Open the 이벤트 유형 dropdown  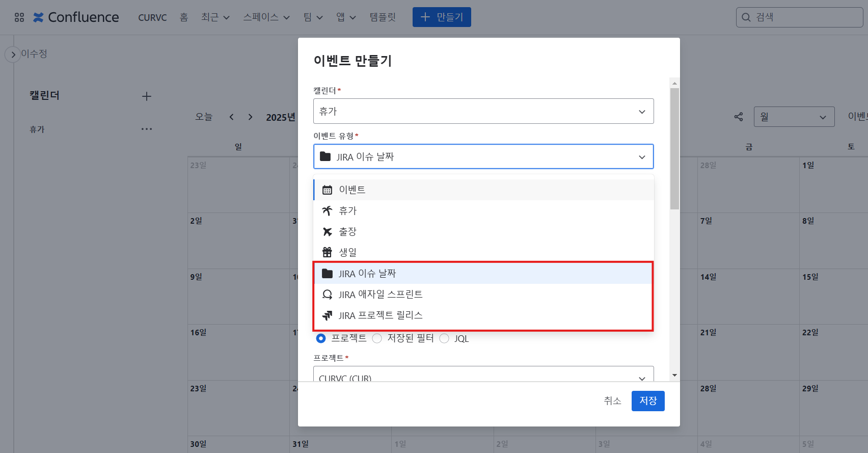click(x=483, y=156)
